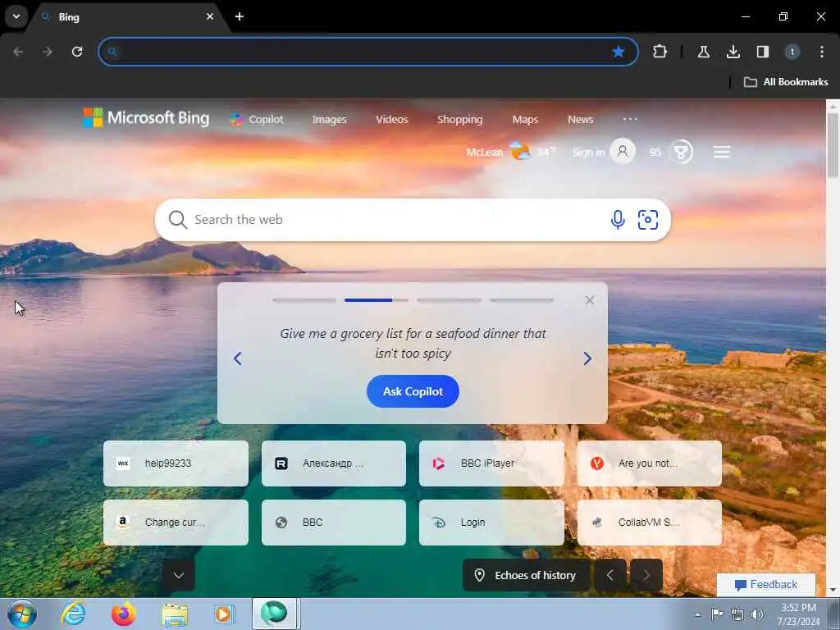Click the McLean weather location
This screenshot has width=840, height=630.
pos(484,152)
